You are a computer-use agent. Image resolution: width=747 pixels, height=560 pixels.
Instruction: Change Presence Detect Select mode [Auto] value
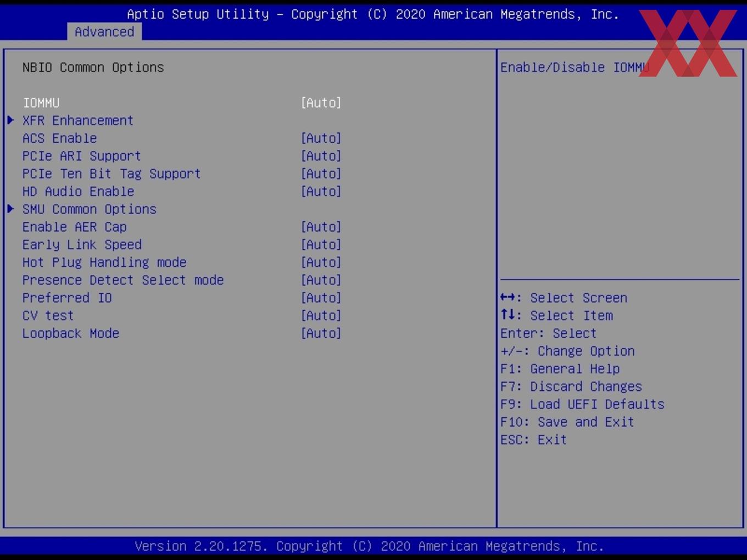321,280
